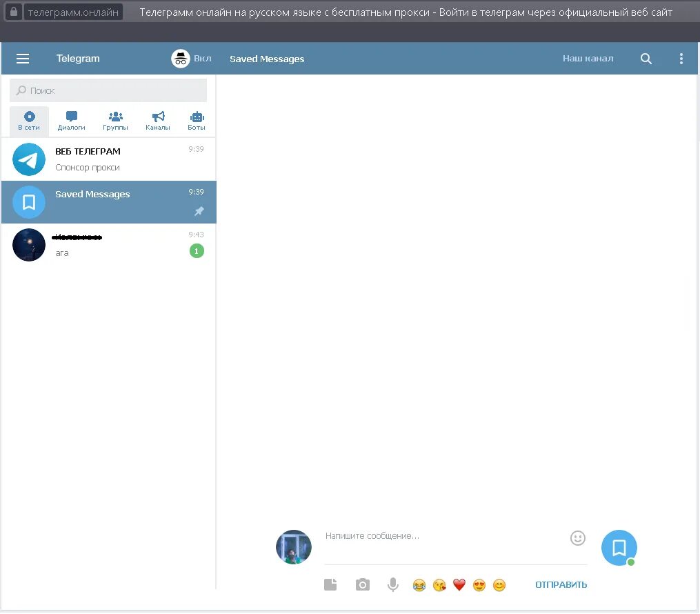Click the ВЕБ ТЕЛЕГРАМ paper plane avatar
Image resolution: width=700 pixels, height=614 pixels.
(x=29, y=159)
